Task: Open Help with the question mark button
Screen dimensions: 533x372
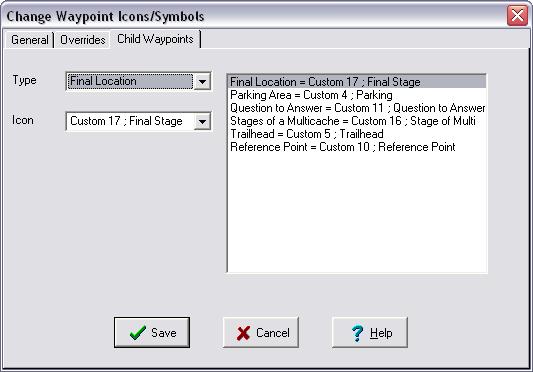Action: point(370,333)
